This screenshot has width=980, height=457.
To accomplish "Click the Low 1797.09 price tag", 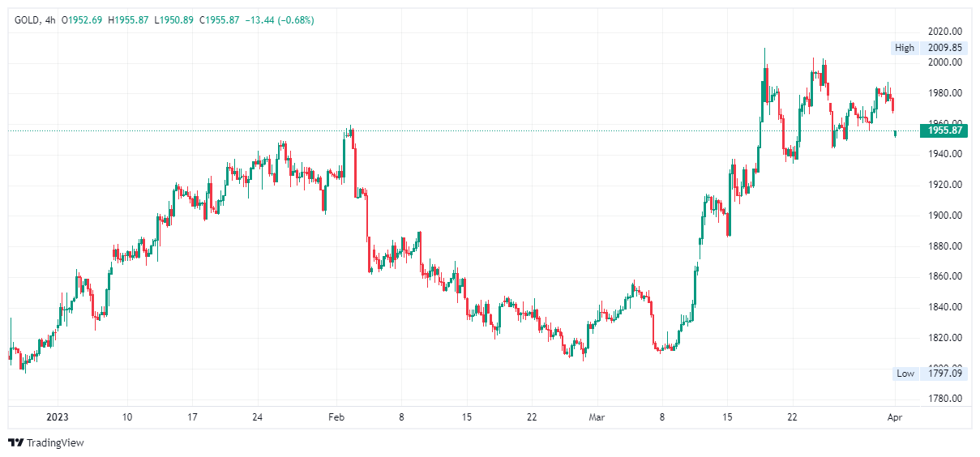I will (x=929, y=374).
